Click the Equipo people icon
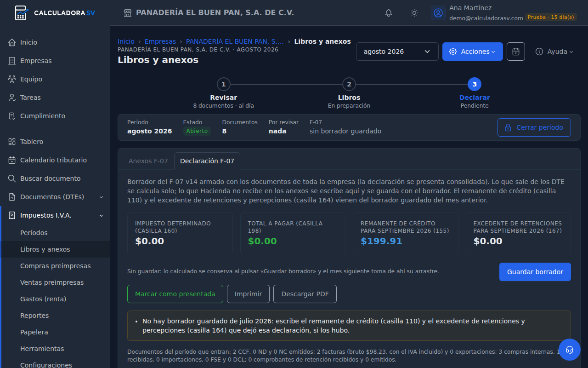This screenshot has width=588, height=368. pos(12,79)
